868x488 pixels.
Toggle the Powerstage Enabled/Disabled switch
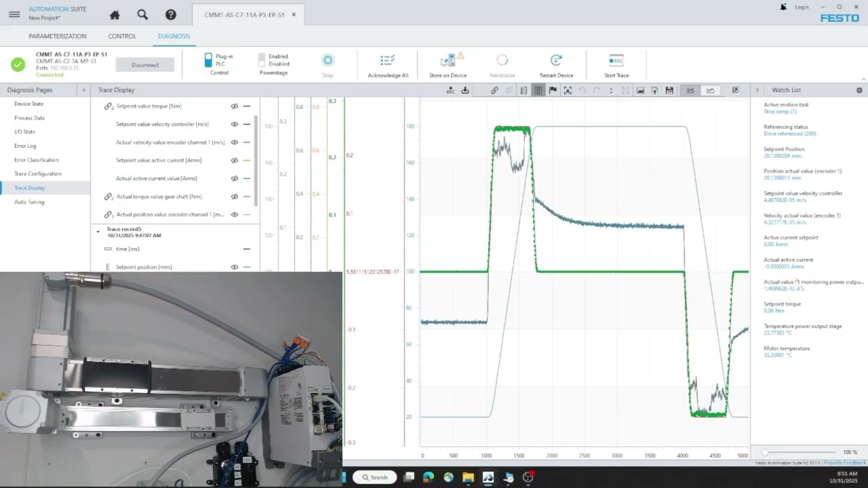click(262, 60)
